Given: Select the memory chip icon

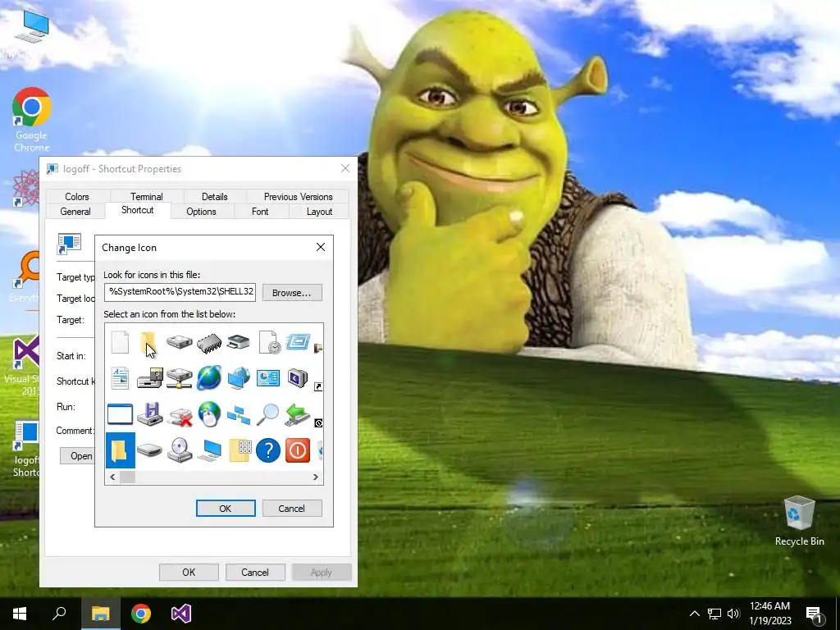Looking at the screenshot, I should click(x=209, y=343).
